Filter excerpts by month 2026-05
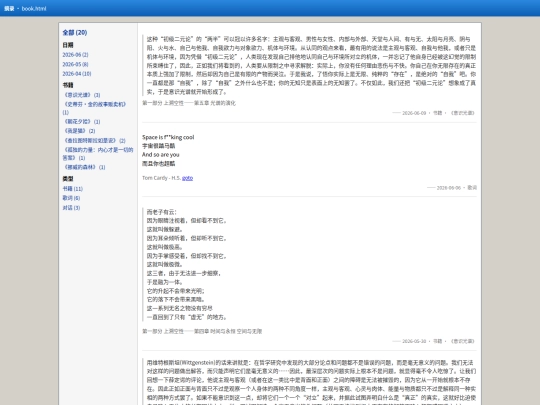Image resolution: width=540 pixels, height=405 pixels. [x=75, y=64]
